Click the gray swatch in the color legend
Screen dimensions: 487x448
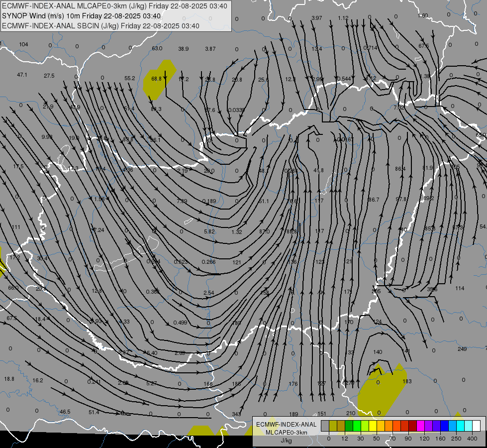(325, 426)
